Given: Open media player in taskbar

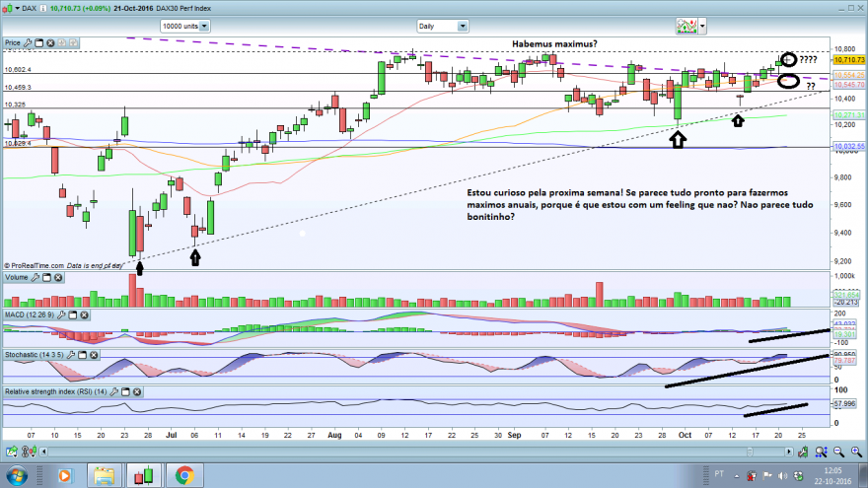Looking at the screenshot, I should [x=65, y=475].
